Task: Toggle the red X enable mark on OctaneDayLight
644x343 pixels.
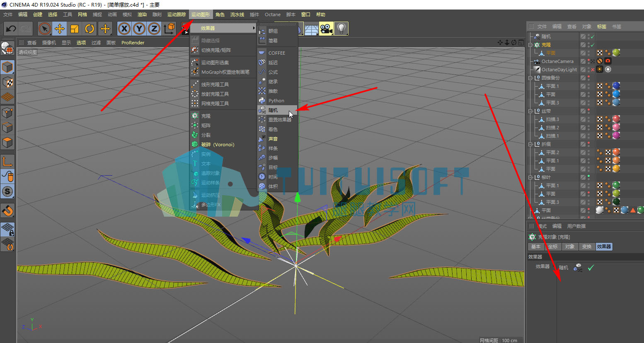Action: click(593, 70)
